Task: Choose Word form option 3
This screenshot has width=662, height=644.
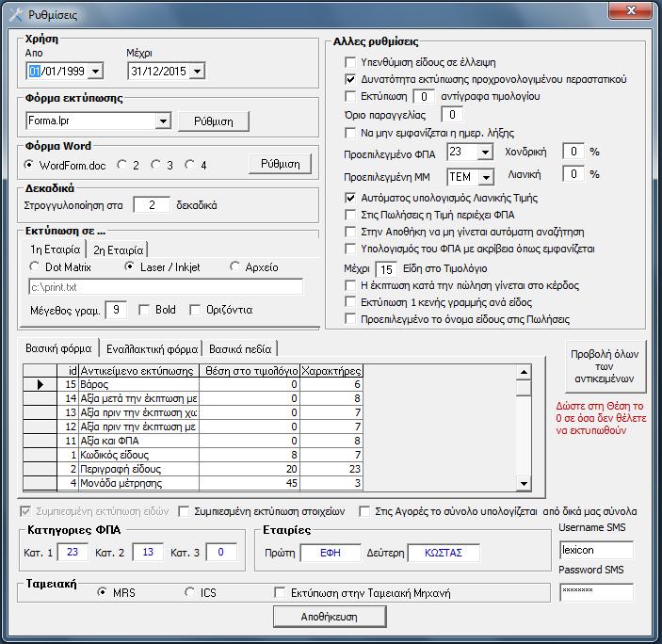Action: (x=155, y=165)
